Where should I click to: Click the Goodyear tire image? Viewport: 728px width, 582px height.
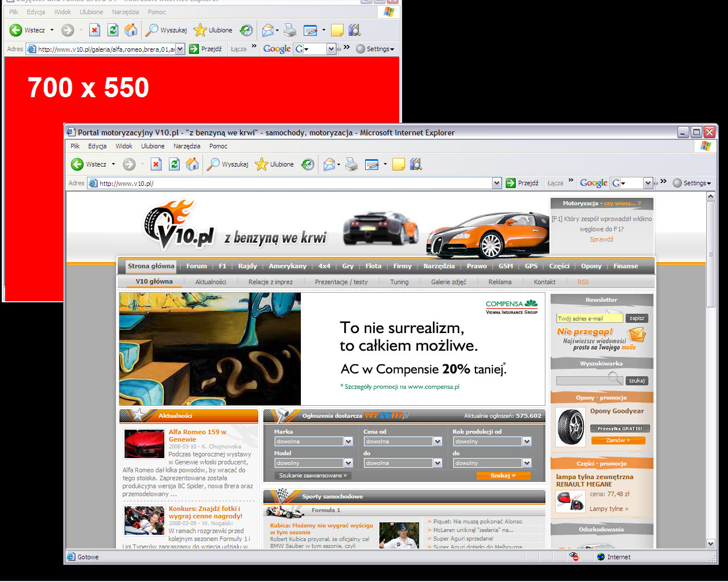pos(570,427)
